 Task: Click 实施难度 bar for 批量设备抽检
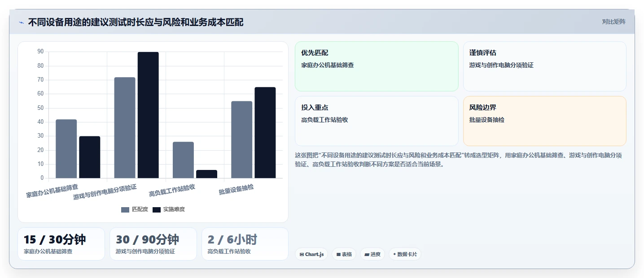tap(265, 133)
